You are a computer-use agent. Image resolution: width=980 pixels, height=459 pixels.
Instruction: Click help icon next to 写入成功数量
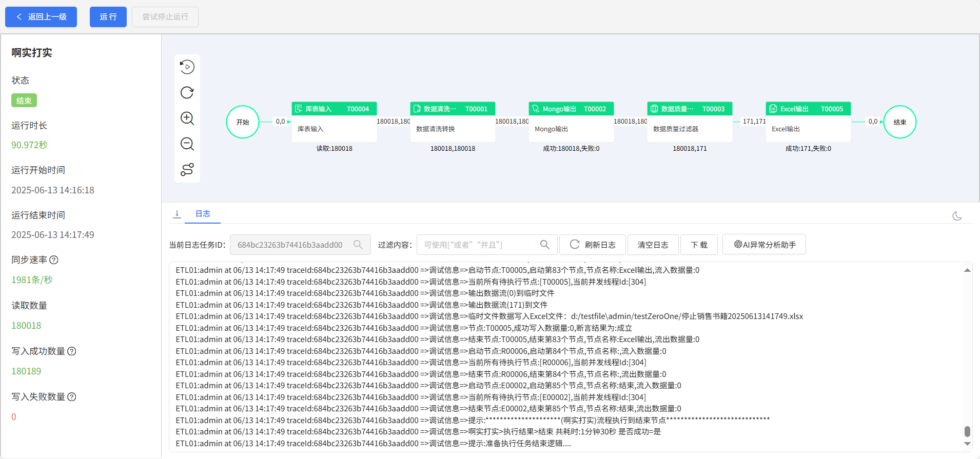coord(72,351)
